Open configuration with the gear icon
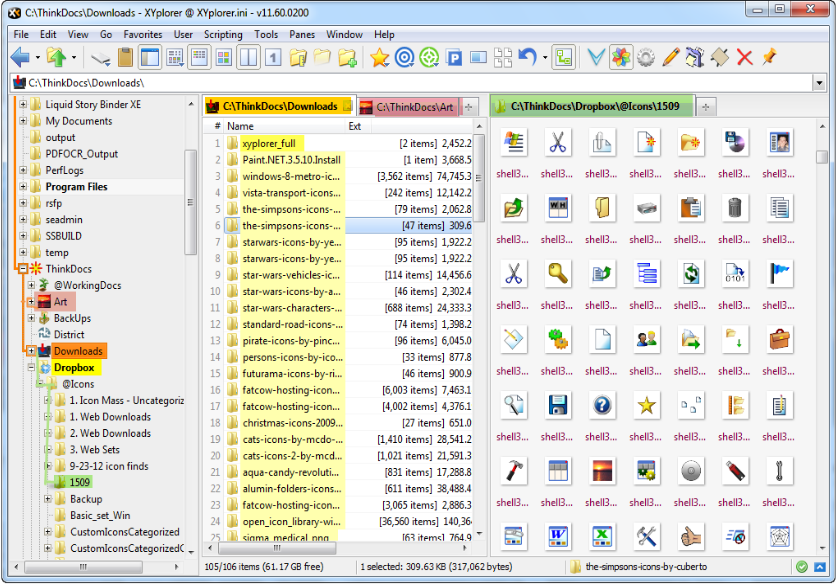This screenshot has width=836, height=584. point(646,57)
